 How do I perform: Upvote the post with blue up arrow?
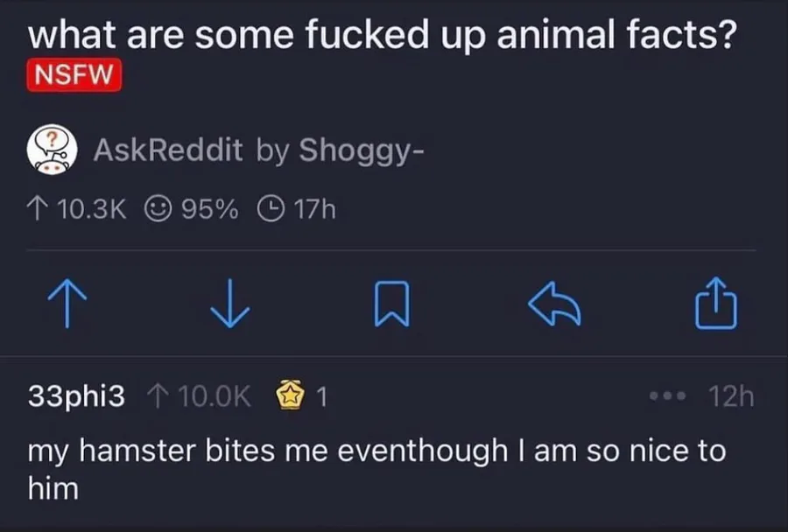(67, 304)
